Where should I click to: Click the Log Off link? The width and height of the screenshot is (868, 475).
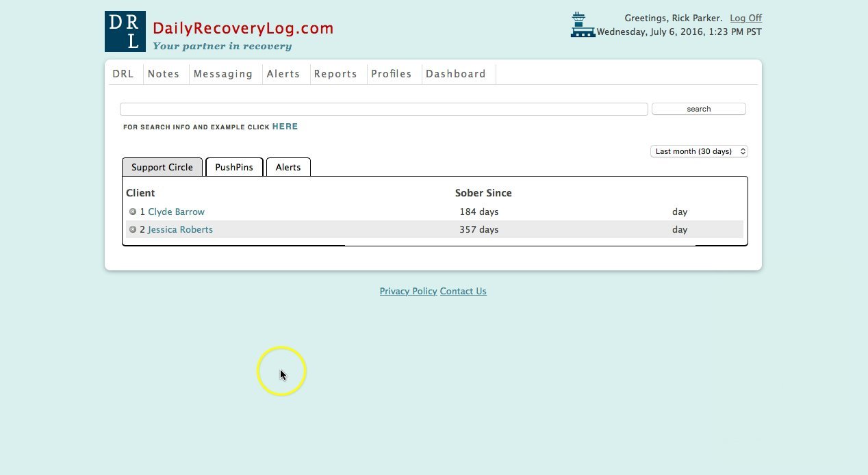coord(745,18)
